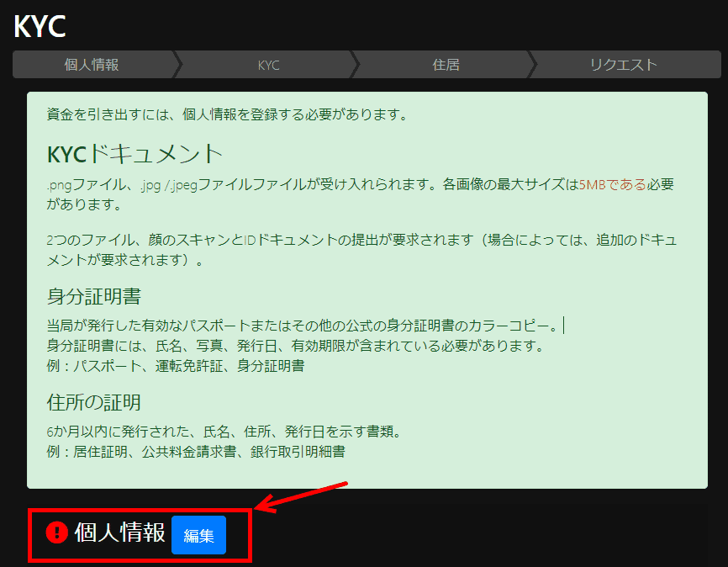Click the blue 編集 button

tap(198, 535)
